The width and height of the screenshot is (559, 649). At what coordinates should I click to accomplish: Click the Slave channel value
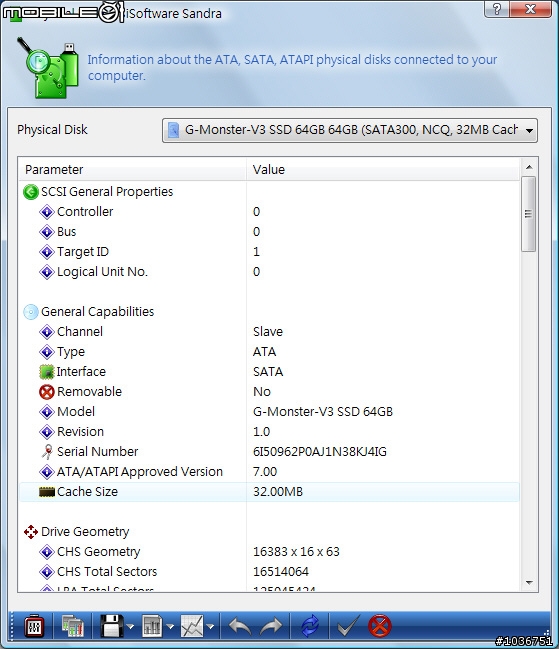(268, 332)
